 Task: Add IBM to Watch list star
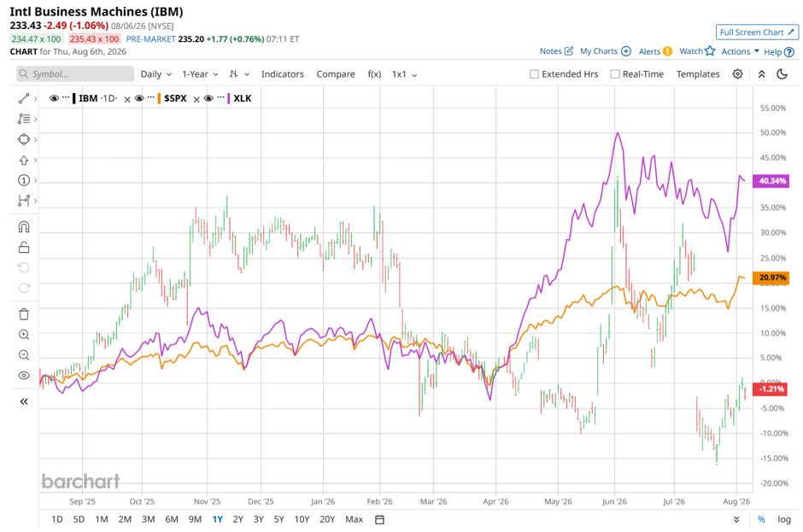tap(710, 50)
